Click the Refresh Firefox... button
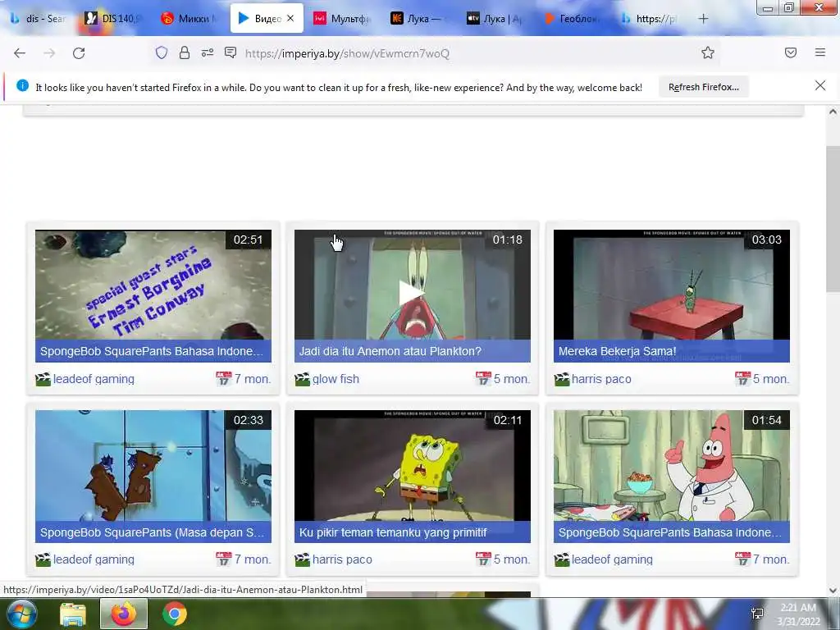Screen dimensions: 840x630 click(x=703, y=87)
